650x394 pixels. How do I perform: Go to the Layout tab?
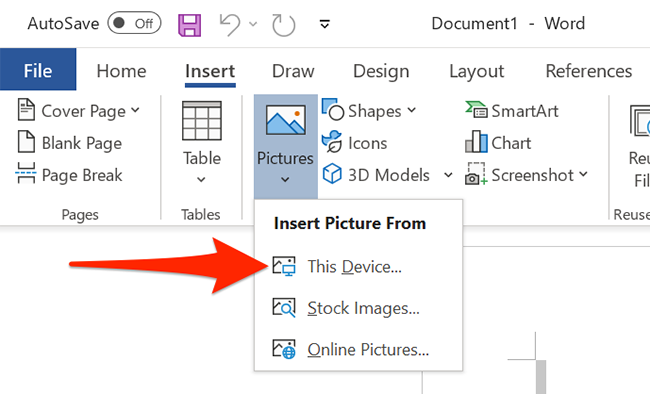pyautogui.click(x=477, y=71)
